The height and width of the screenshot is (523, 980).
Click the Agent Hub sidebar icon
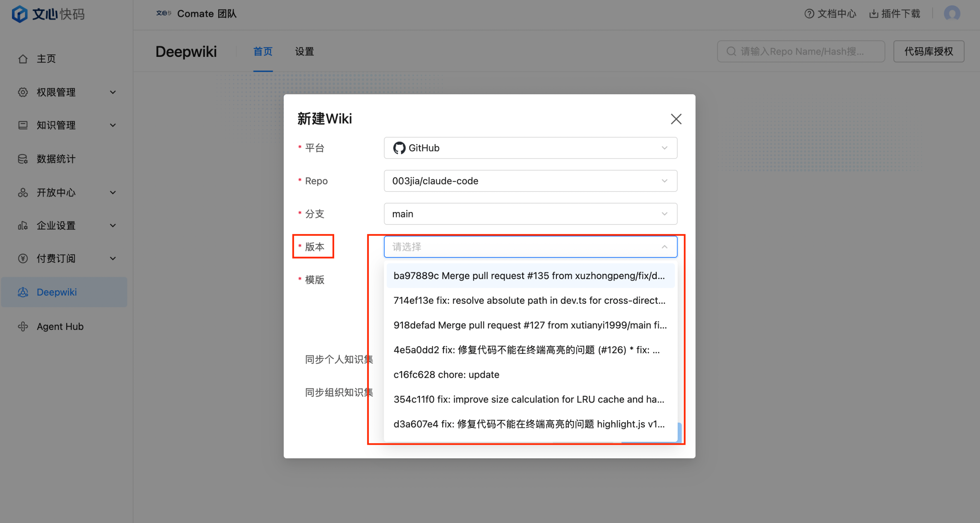click(23, 327)
